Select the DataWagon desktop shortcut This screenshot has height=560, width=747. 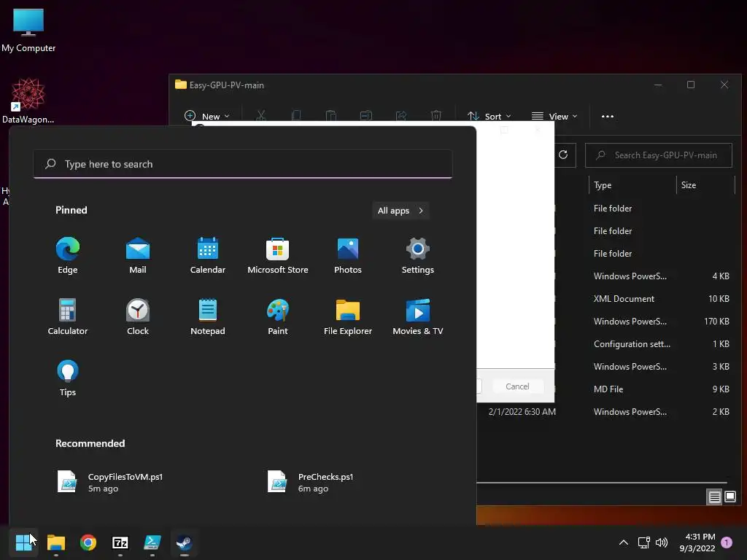28,101
